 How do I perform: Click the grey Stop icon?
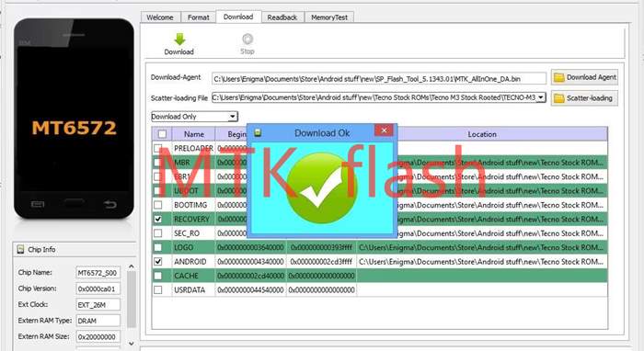[x=247, y=39]
